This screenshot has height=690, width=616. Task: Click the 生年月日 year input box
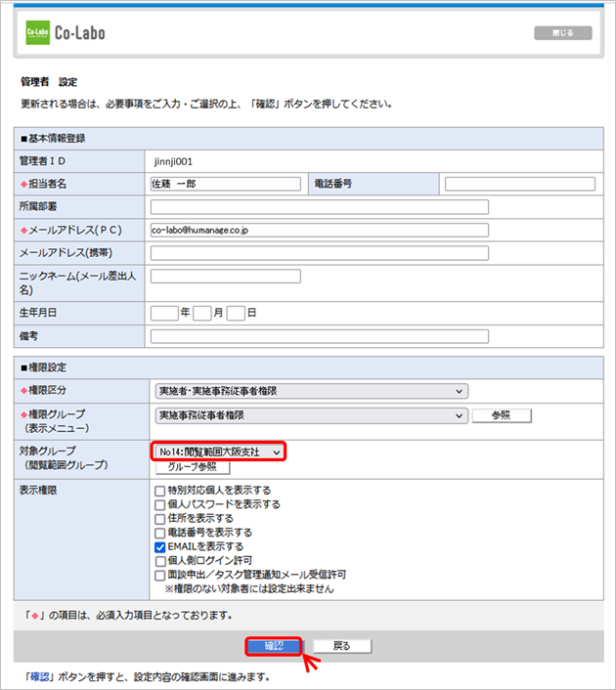163,314
